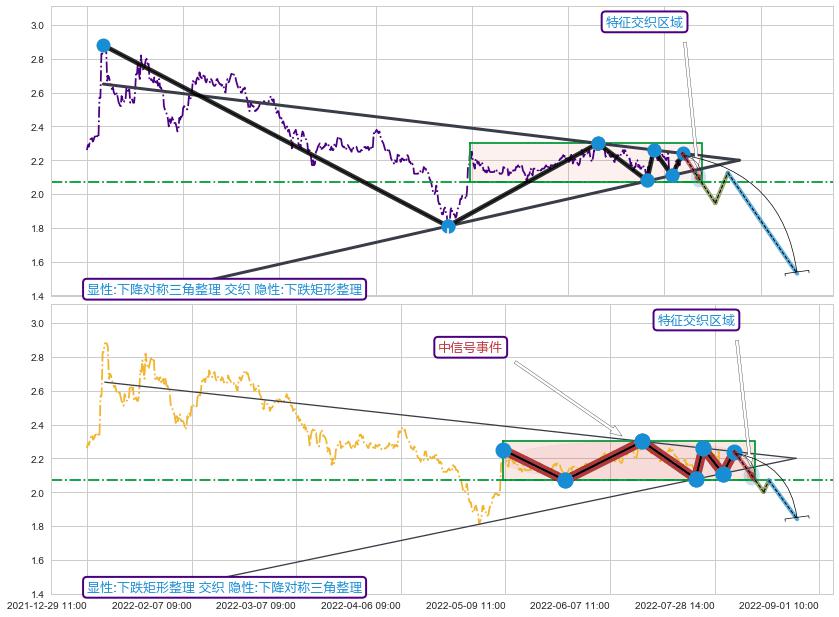The image size is (839, 617).
Task: Click the upper chart's 显性:下降对称三角整理 caption
Action: point(224,290)
